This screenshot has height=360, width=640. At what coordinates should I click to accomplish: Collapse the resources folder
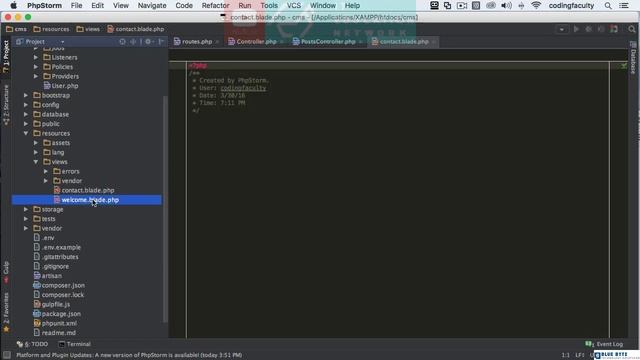26,133
